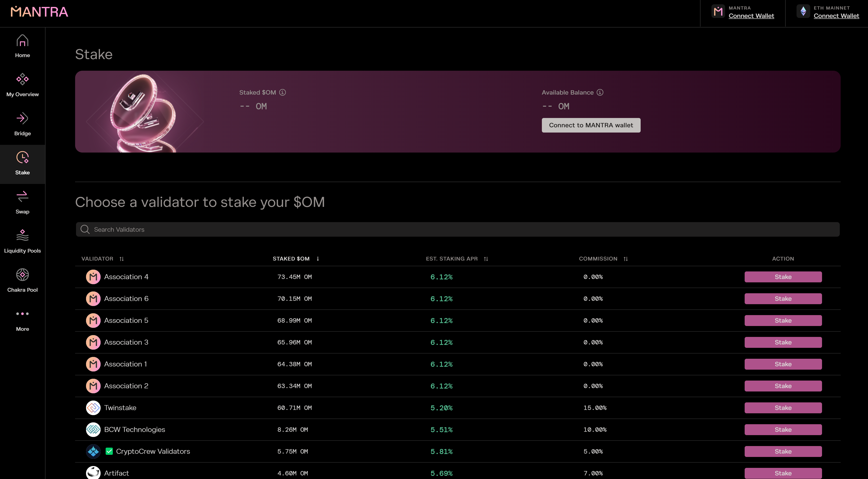Viewport: 868px width, 479px height.
Task: Open the Swap page icon
Action: [x=22, y=202]
